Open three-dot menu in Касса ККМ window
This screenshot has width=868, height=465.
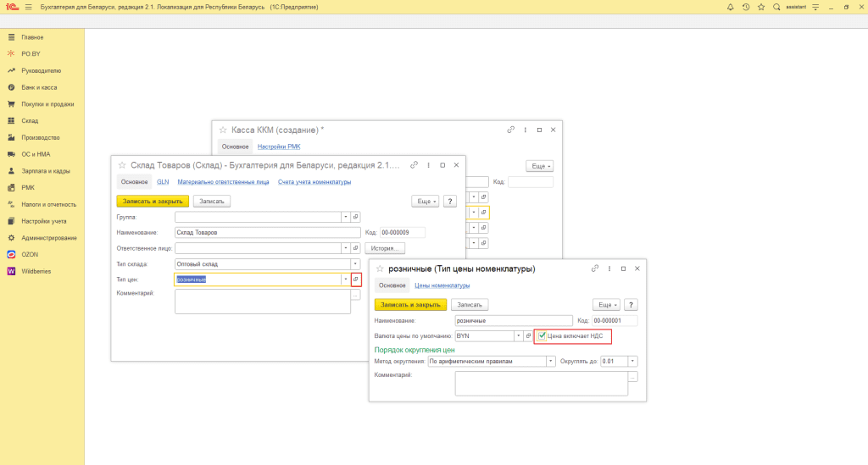coord(526,130)
